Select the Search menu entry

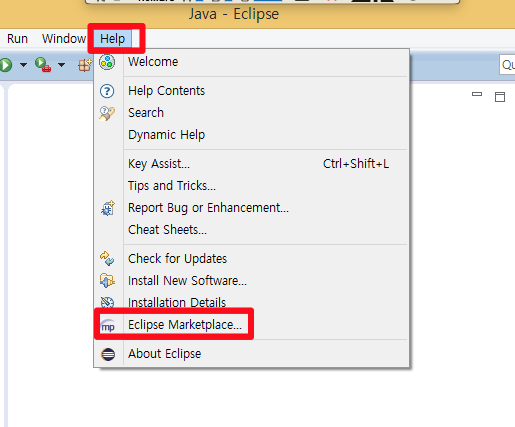[x=251, y=113]
